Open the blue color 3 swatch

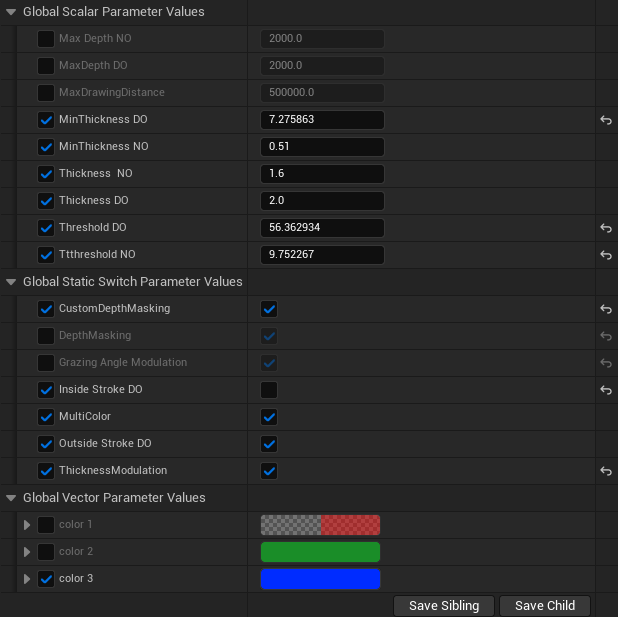320,579
